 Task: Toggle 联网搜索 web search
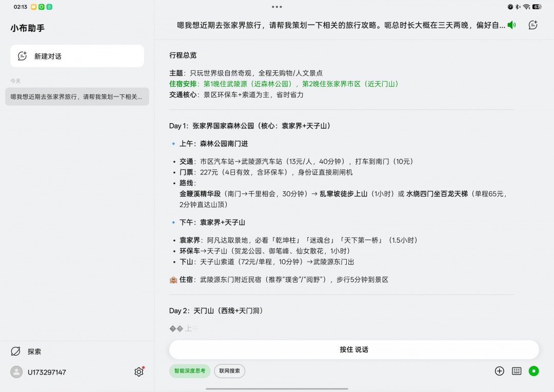tap(229, 371)
